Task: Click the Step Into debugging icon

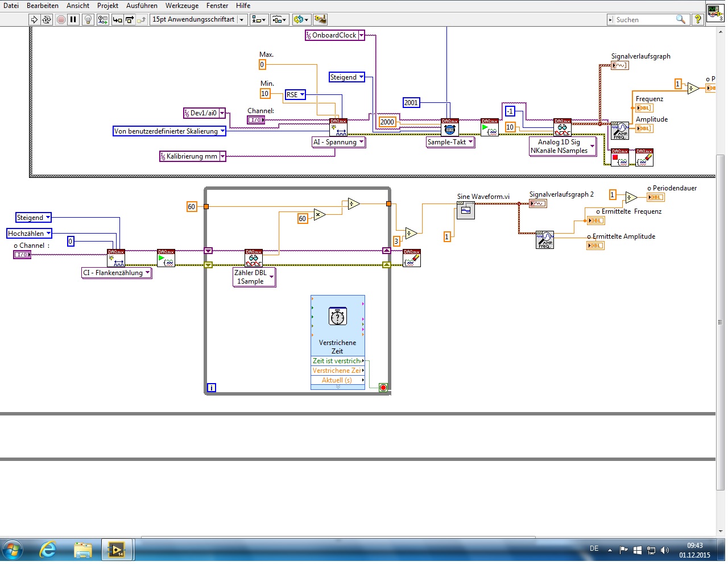Action: click(117, 19)
